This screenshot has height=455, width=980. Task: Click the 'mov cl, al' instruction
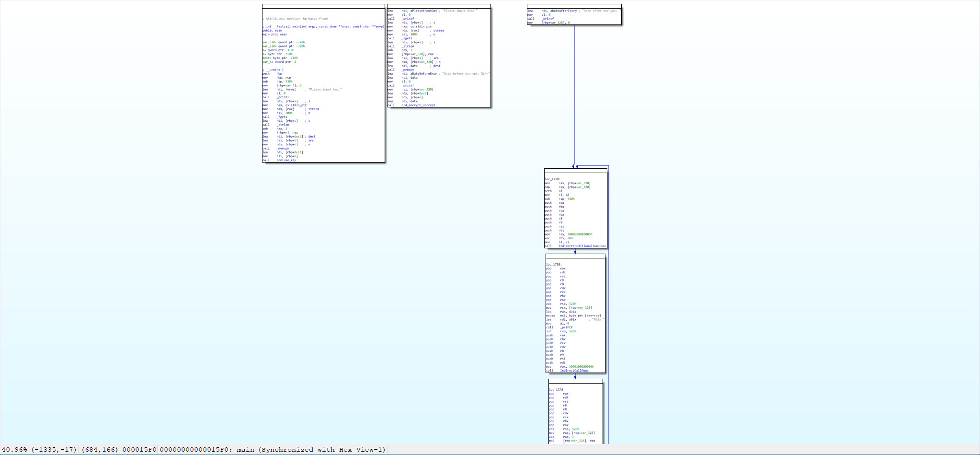557,195
